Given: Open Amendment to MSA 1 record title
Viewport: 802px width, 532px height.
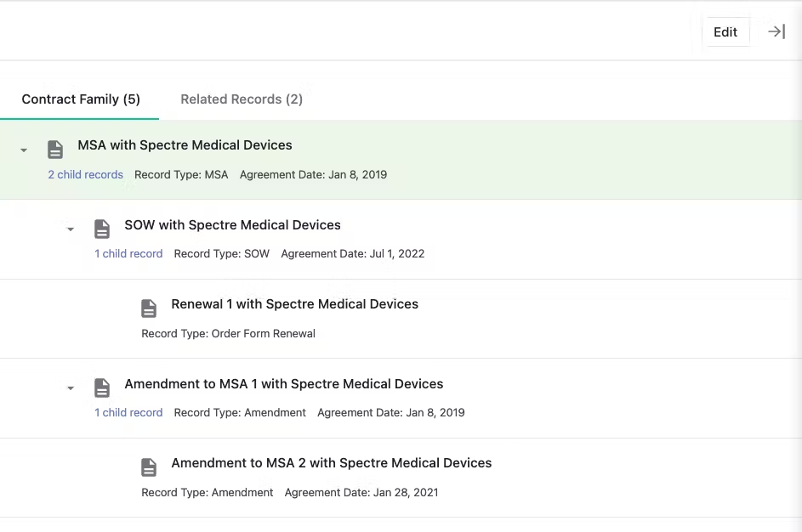Looking at the screenshot, I should pyautogui.click(x=284, y=384).
